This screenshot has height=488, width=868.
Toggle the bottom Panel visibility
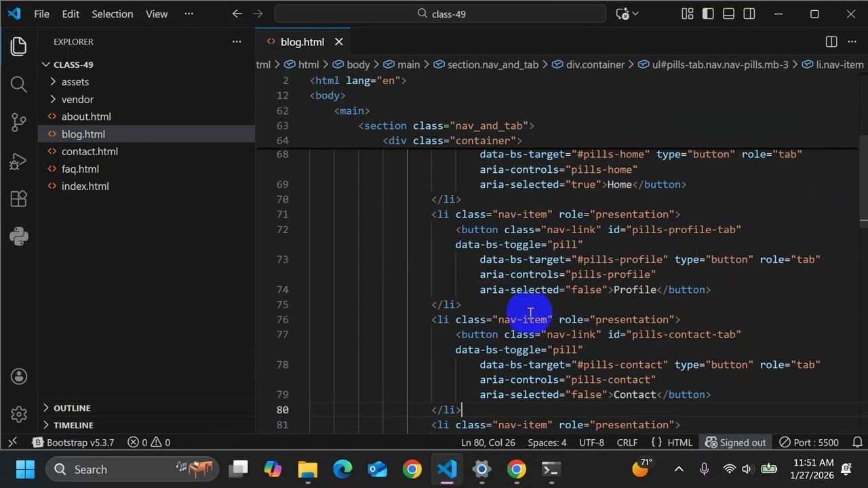(x=728, y=14)
